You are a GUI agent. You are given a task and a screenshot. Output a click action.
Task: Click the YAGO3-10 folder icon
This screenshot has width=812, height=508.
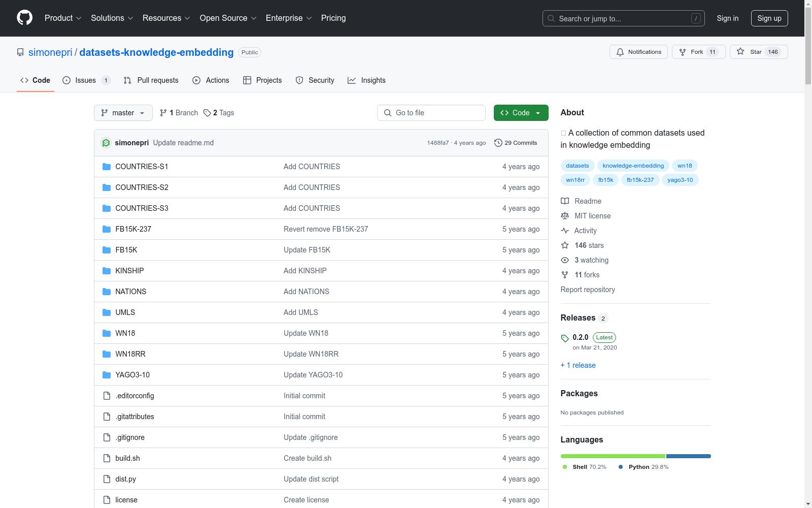pos(107,375)
